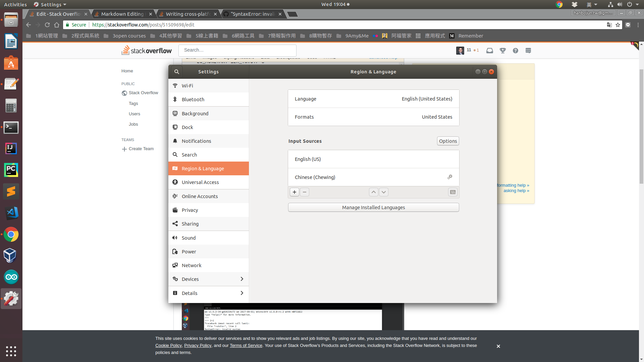Move input source down

pyautogui.click(x=384, y=192)
